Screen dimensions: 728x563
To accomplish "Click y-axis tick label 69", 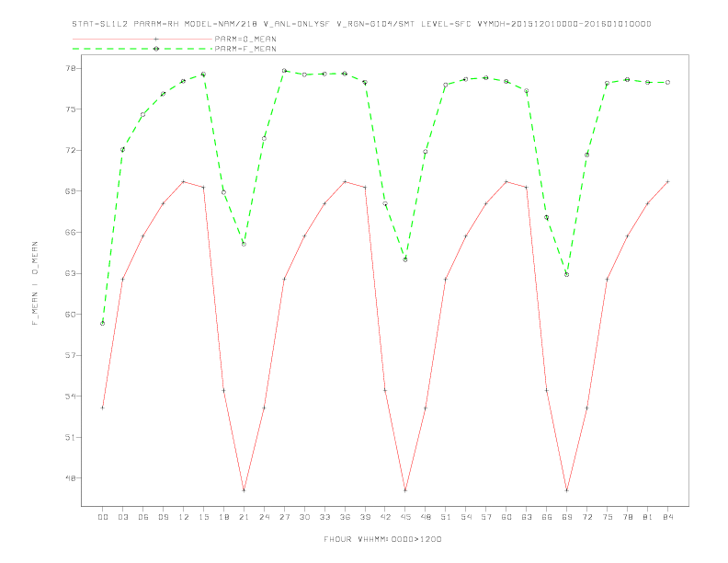I will tap(70, 191).
